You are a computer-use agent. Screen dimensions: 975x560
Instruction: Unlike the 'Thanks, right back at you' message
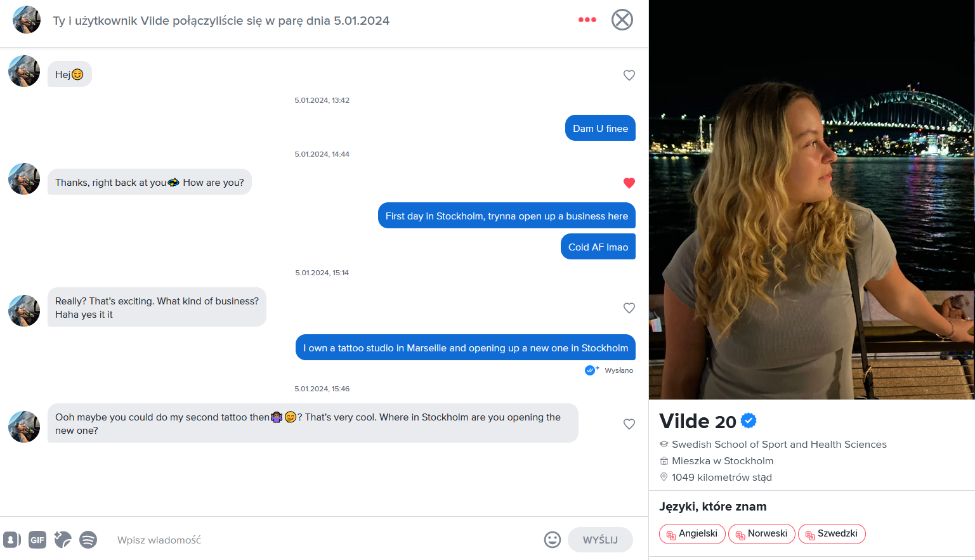pyautogui.click(x=629, y=183)
